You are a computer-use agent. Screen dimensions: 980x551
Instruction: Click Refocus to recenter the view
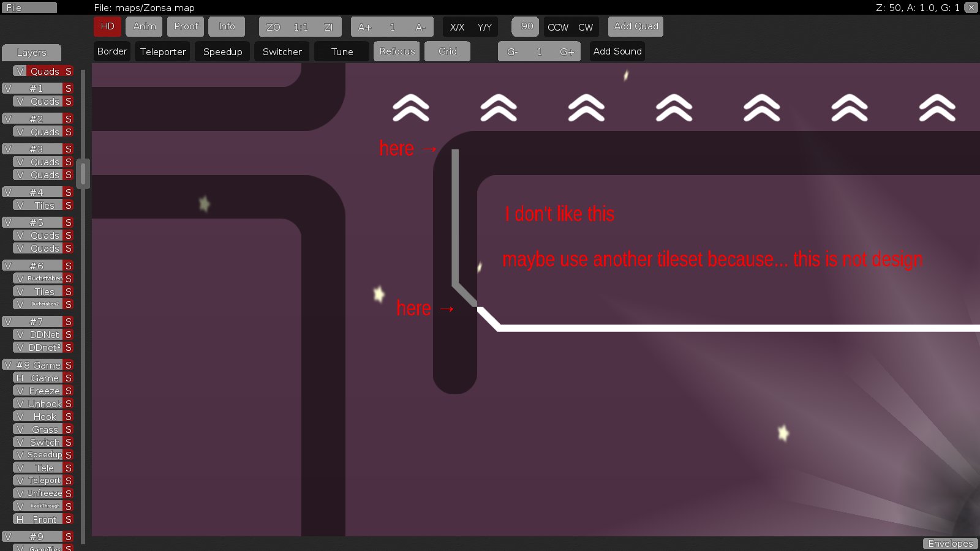(396, 51)
